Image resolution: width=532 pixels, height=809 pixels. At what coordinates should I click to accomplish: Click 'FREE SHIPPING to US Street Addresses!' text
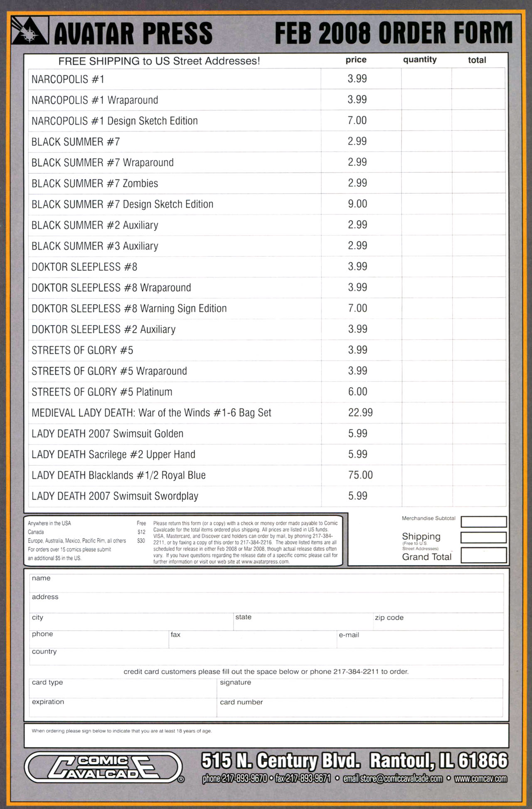pos(159,61)
